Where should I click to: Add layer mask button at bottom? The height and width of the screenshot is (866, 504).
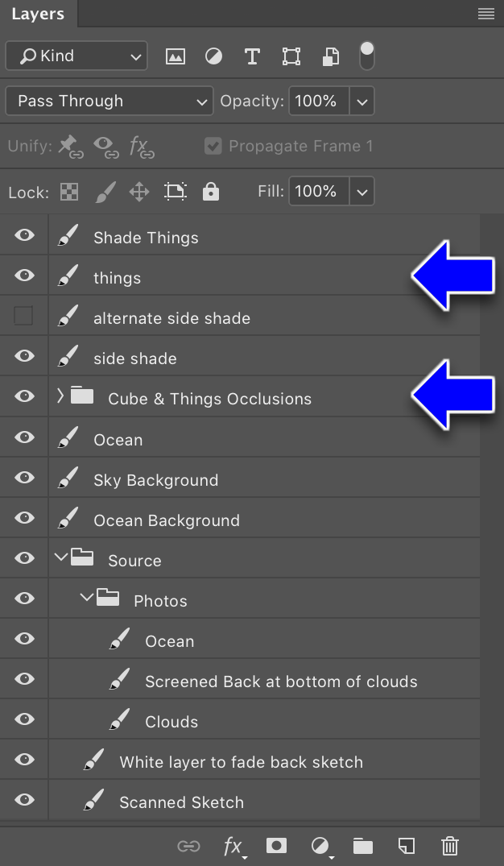coord(276,846)
